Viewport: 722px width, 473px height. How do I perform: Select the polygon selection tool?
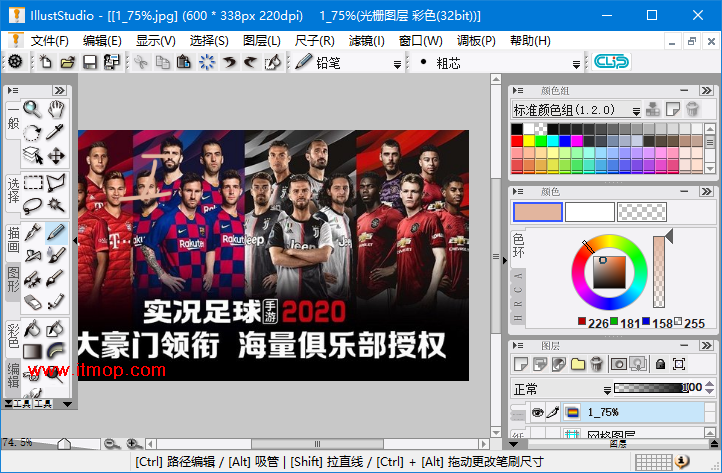[56, 183]
